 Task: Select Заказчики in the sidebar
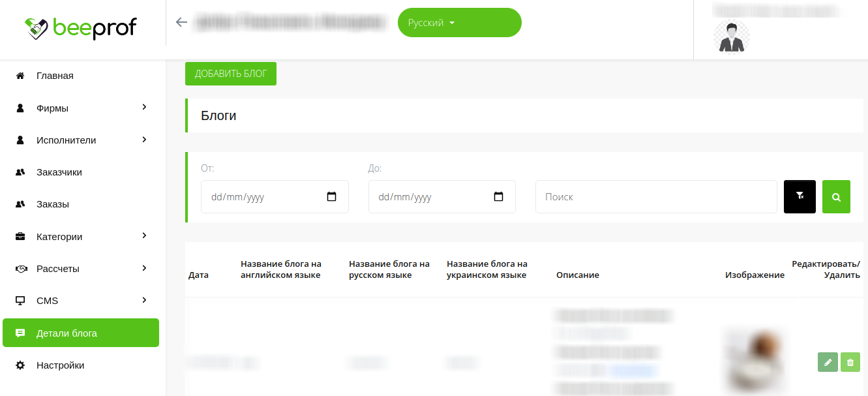[58, 172]
